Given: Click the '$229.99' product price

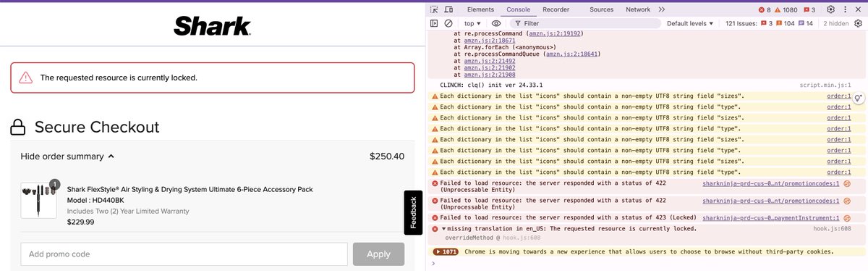Looking at the screenshot, I should (x=81, y=222).
